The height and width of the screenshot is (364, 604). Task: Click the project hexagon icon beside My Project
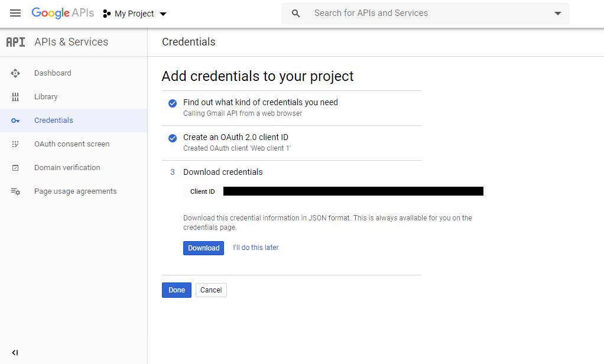pyautogui.click(x=107, y=14)
